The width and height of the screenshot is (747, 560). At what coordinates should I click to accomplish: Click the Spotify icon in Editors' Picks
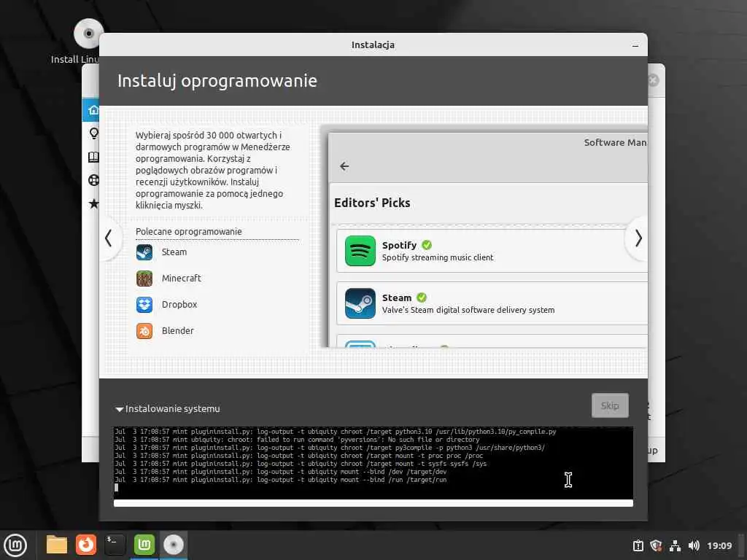360,251
